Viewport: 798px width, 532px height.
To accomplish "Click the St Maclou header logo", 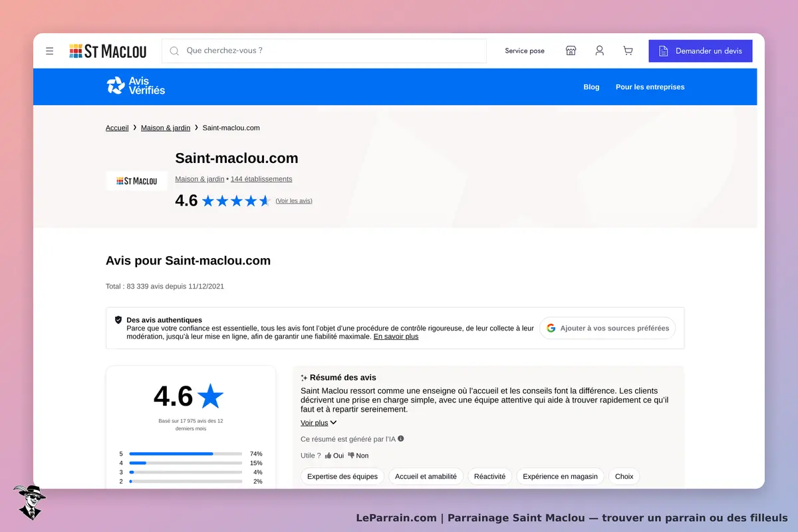I will click(x=108, y=51).
